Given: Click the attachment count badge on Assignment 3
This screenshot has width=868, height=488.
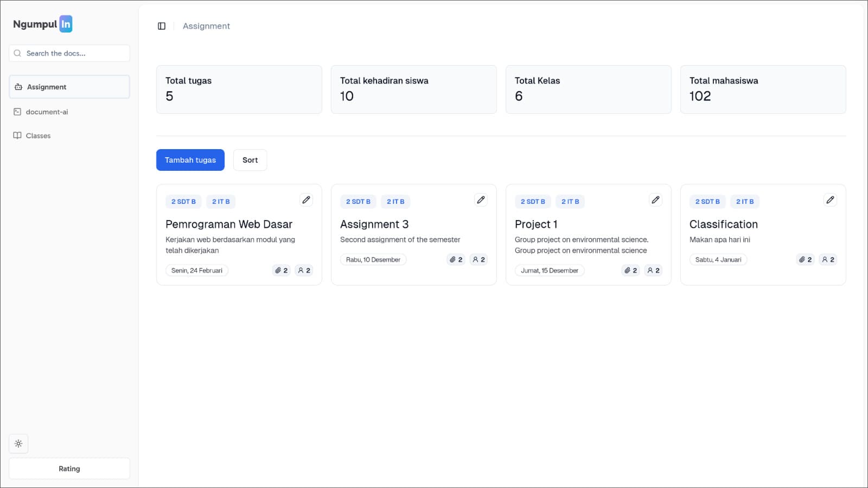Looking at the screenshot, I should click(456, 260).
